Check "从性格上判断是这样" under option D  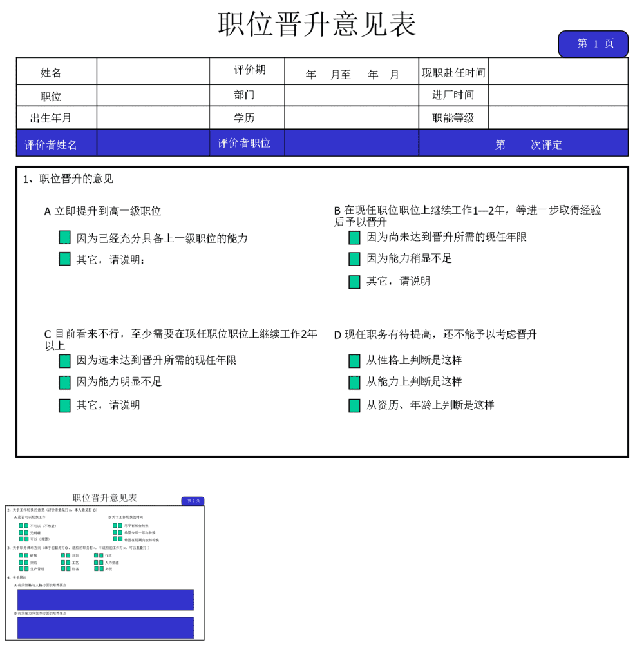point(354,361)
